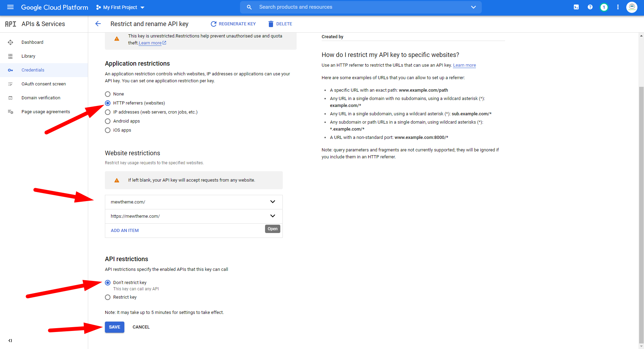This screenshot has width=644, height=349.
Task: Open Domain verification page
Action: coord(41,98)
